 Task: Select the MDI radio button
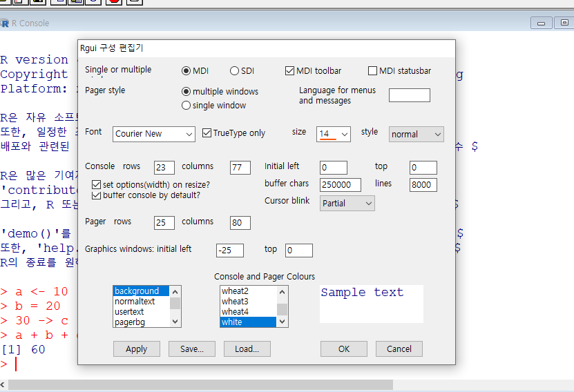point(186,71)
